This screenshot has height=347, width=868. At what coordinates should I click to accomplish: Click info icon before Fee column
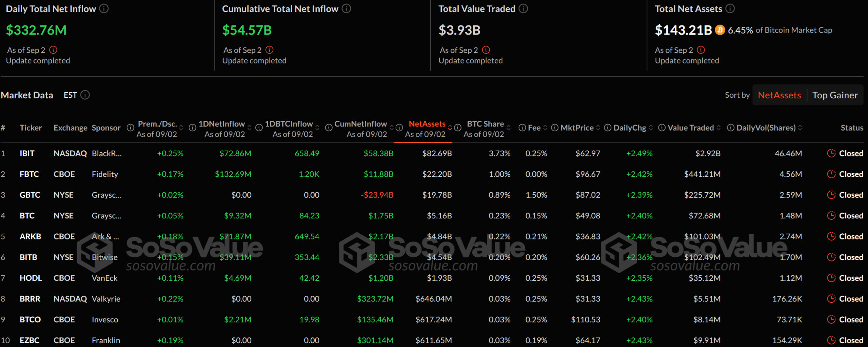[x=522, y=128]
